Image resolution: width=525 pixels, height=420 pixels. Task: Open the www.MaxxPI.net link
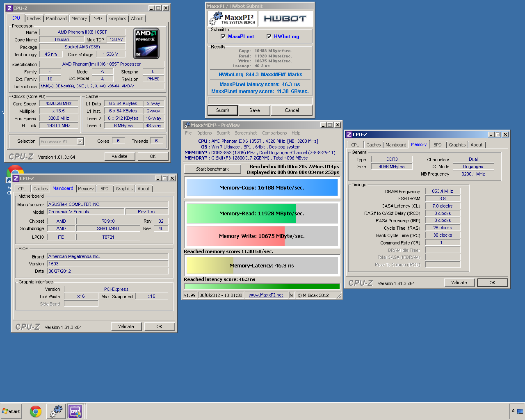[x=266, y=295]
